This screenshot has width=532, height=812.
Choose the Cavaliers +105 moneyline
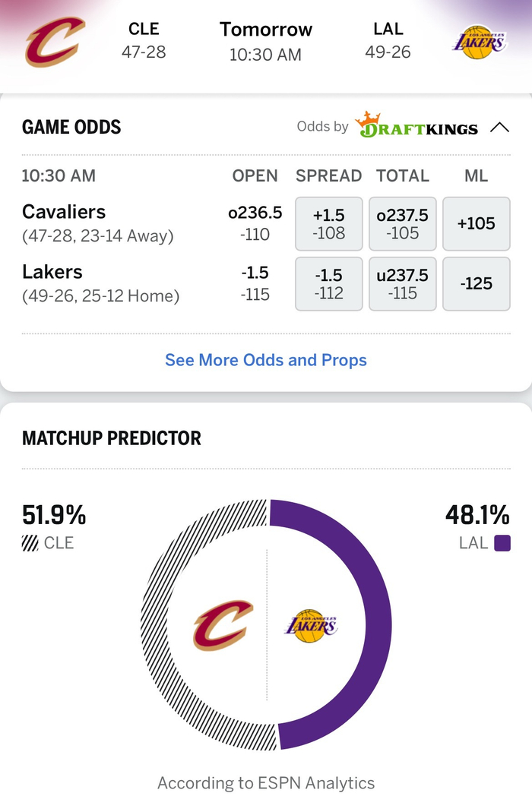click(477, 223)
